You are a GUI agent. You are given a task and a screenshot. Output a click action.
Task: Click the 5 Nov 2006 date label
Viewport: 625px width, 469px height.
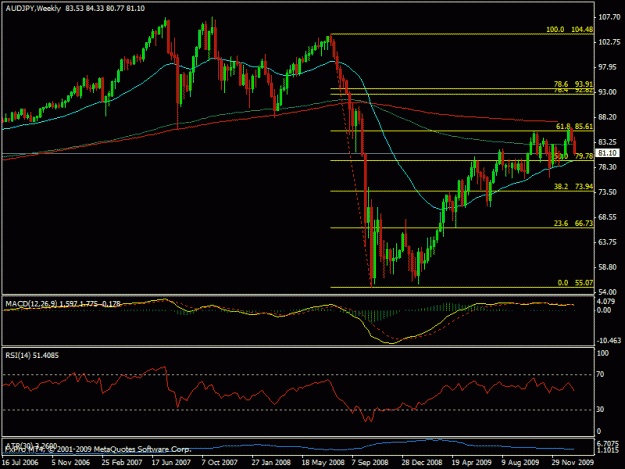point(71,462)
